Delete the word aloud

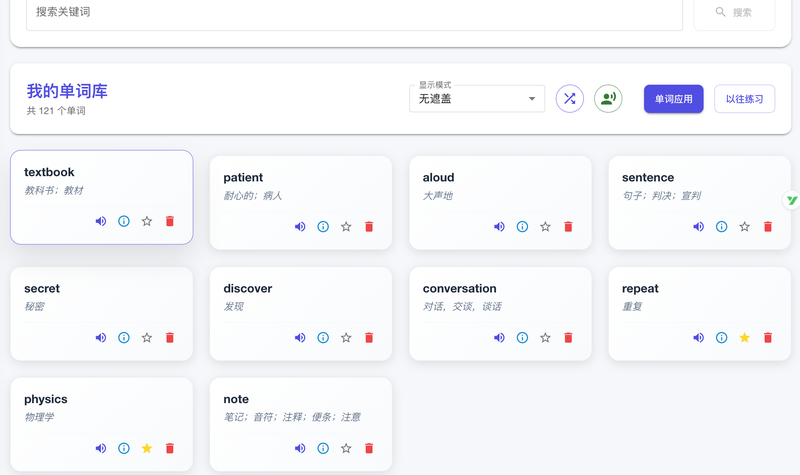point(568,227)
